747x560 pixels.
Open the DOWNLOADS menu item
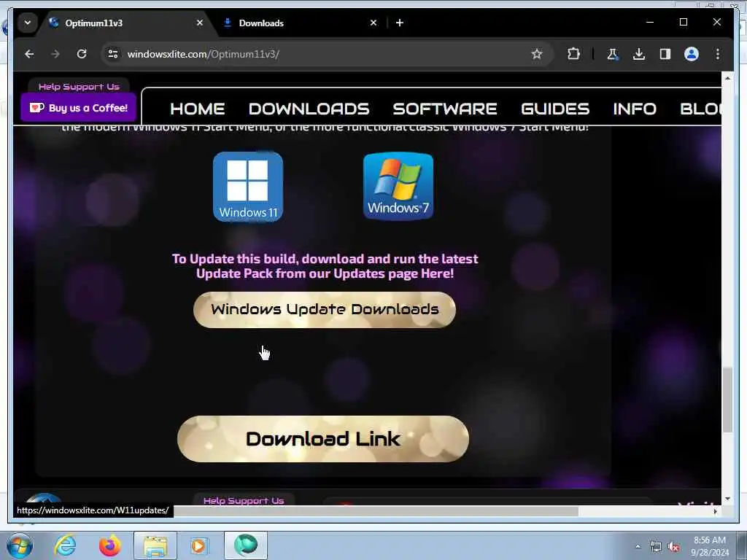click(309, 109)
